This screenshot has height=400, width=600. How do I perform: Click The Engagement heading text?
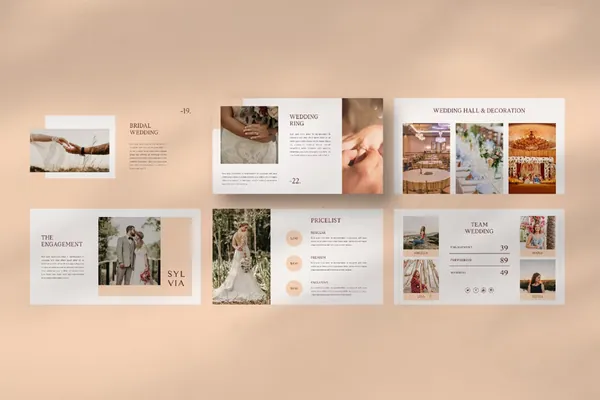click(x=62, y=240)
